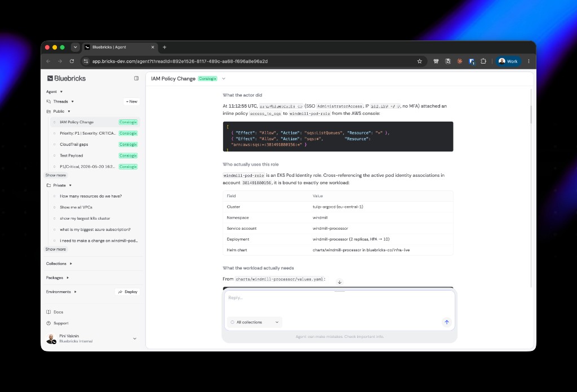Open the Pini Vaknin account menu chevron
This screenshot has height=392, width=577.
click(x=135, y=338)
